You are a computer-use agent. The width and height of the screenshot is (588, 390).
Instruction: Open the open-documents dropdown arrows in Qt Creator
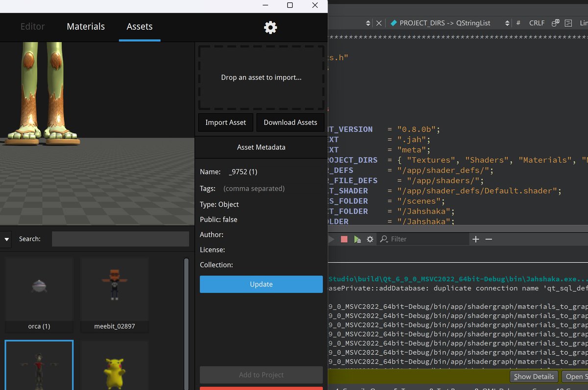(368, 23)
